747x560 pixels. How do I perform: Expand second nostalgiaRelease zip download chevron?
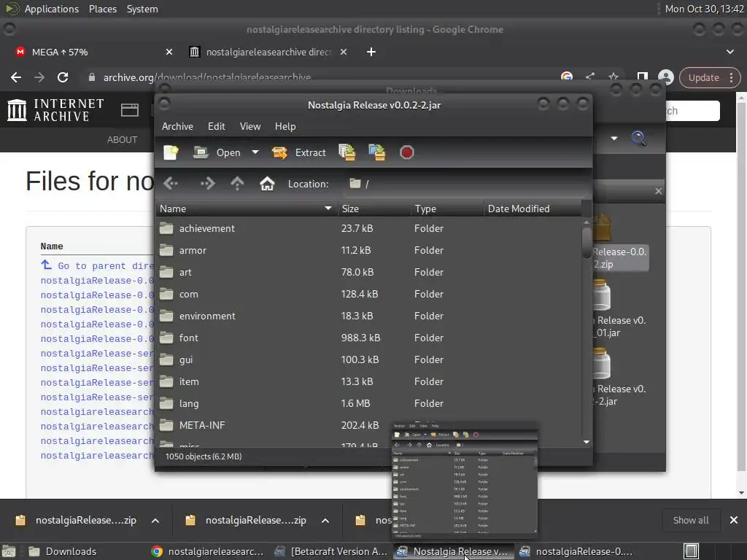coord(325,521)
